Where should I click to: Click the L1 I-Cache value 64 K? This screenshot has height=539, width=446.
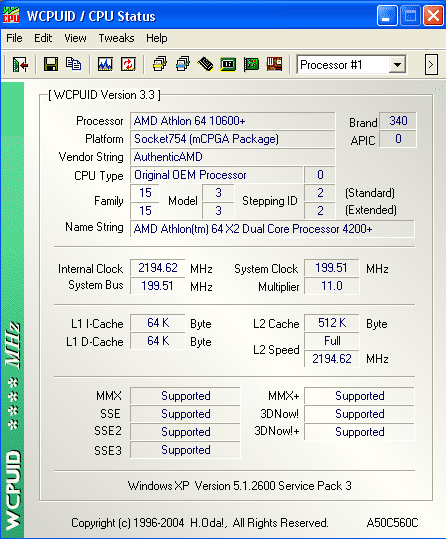click(157, 323)
